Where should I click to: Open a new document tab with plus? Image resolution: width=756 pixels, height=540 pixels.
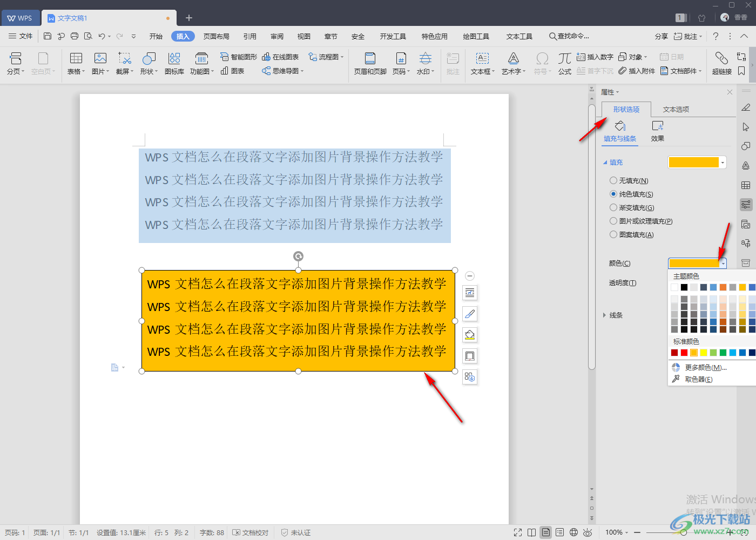(188, 18)
